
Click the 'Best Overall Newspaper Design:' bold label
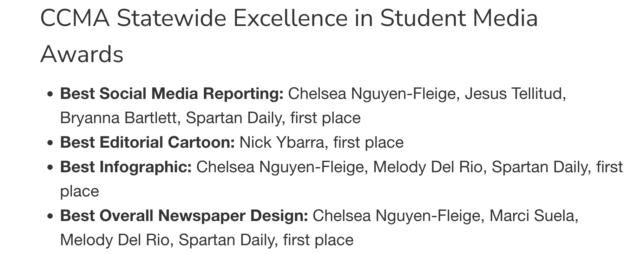184,216
